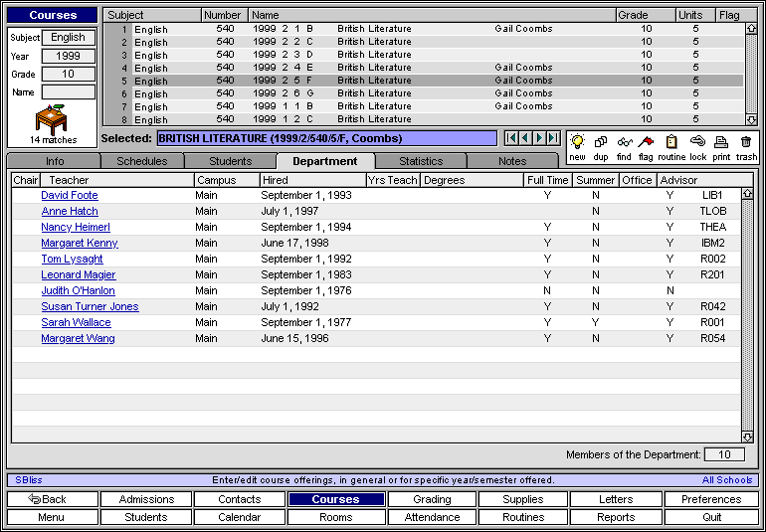
Task: Open the Supplies module
Action: 523,499
